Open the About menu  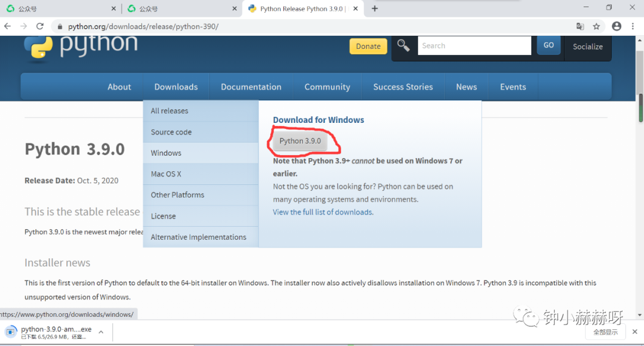(x=119, y=86)
